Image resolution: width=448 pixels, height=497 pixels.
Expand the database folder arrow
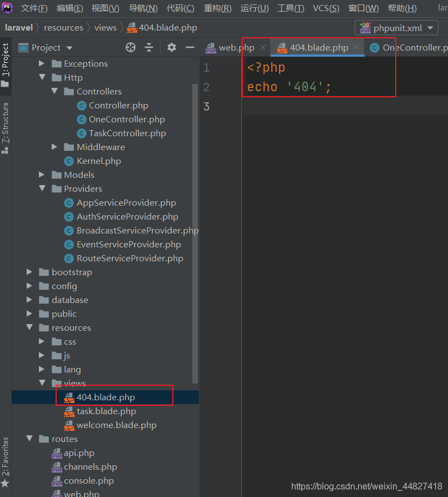(29, 300)
